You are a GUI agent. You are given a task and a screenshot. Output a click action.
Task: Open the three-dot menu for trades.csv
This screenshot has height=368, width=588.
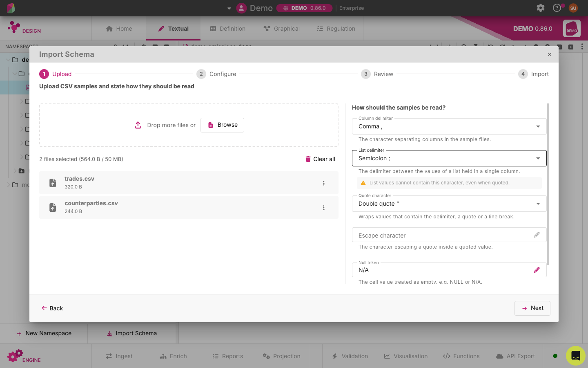tap(324, 183)
